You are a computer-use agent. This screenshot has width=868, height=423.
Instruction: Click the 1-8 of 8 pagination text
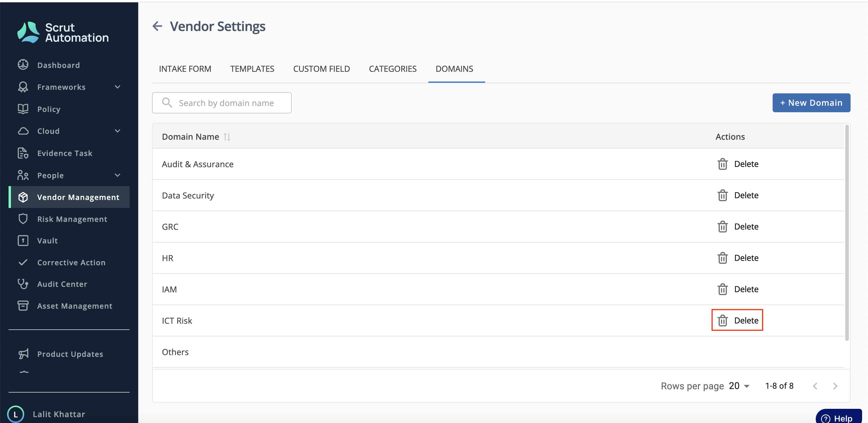[x=779, y=386]
